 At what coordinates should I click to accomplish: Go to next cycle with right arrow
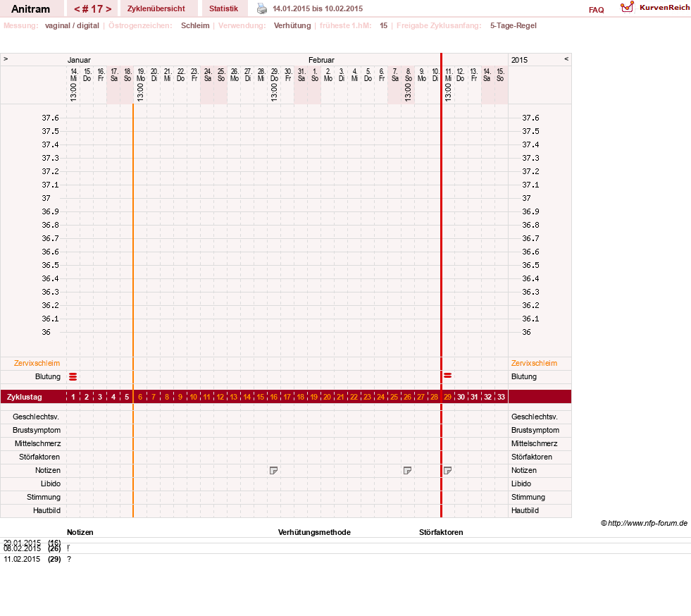[x=108, y=9]
